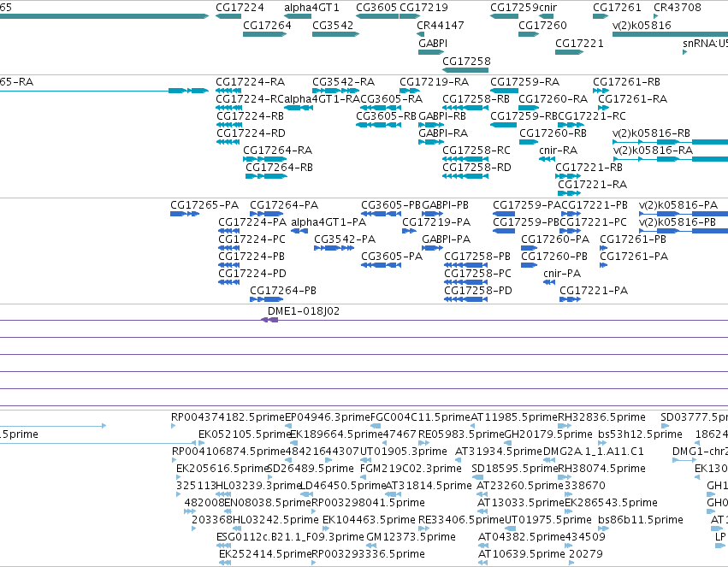
Task: Click the EK104463.5prime EST label
Action: (369, 520)
